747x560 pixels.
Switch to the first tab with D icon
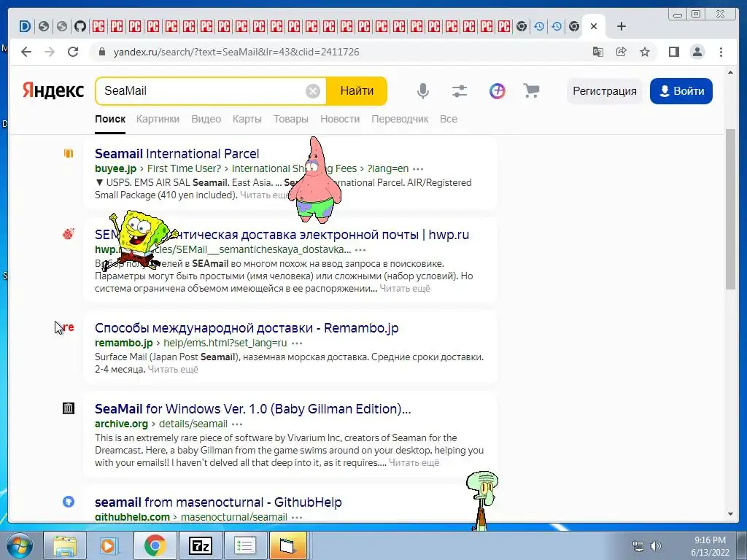[x=26, y=26]
